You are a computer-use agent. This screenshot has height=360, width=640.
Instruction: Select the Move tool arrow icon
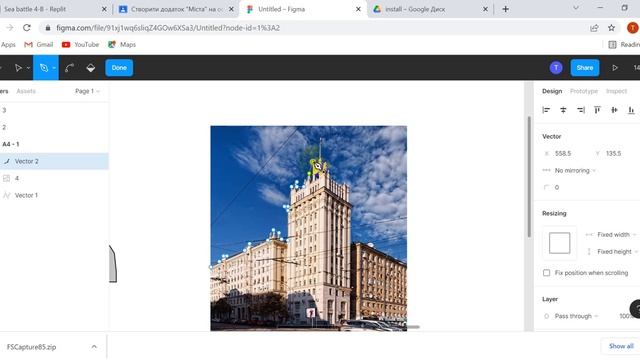(x=18, y=68)
